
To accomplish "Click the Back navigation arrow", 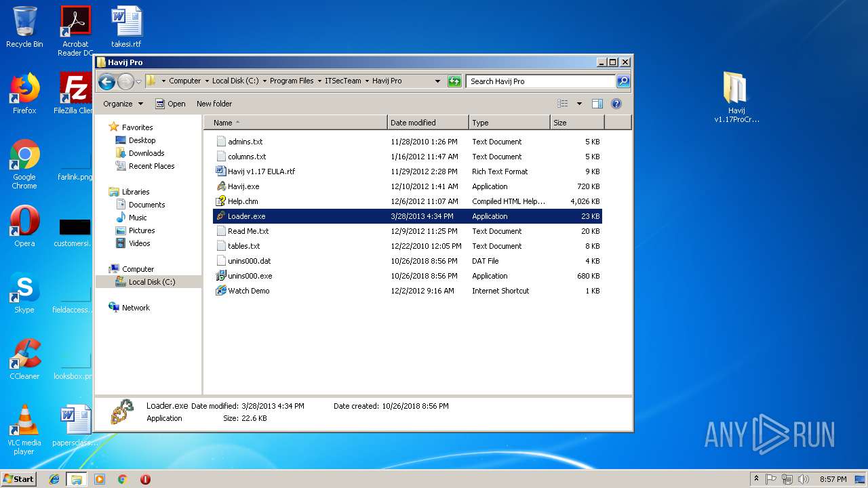I will [106, 82].
